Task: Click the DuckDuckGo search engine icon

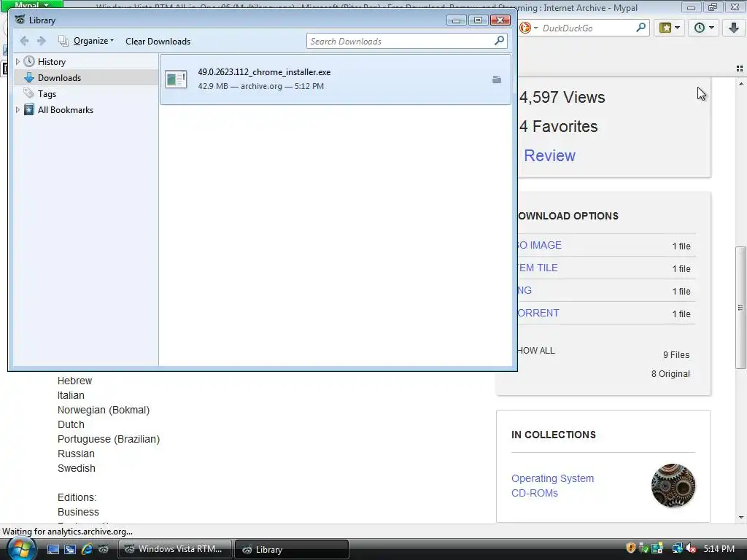Action: pyautogui.click(x=525, y=28)
